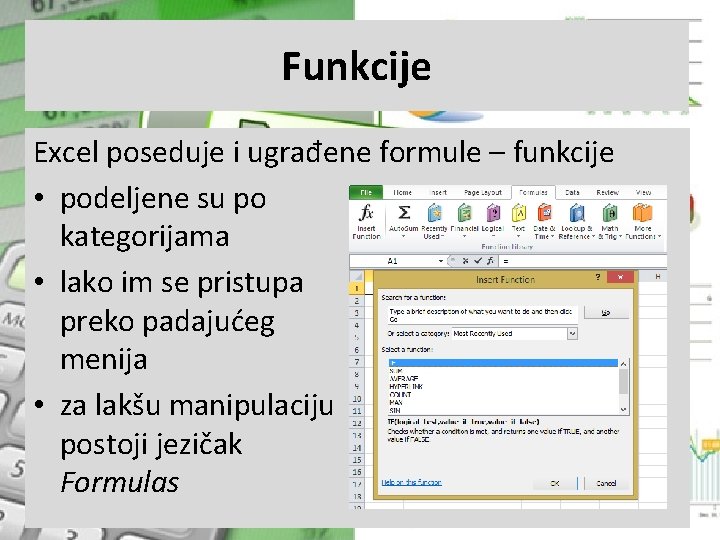Click row header 12 in the worksheet

356,423
